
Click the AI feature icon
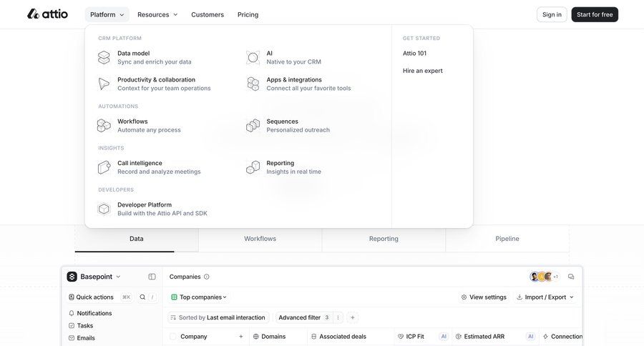pyautogui.click(x=253, y=57)
